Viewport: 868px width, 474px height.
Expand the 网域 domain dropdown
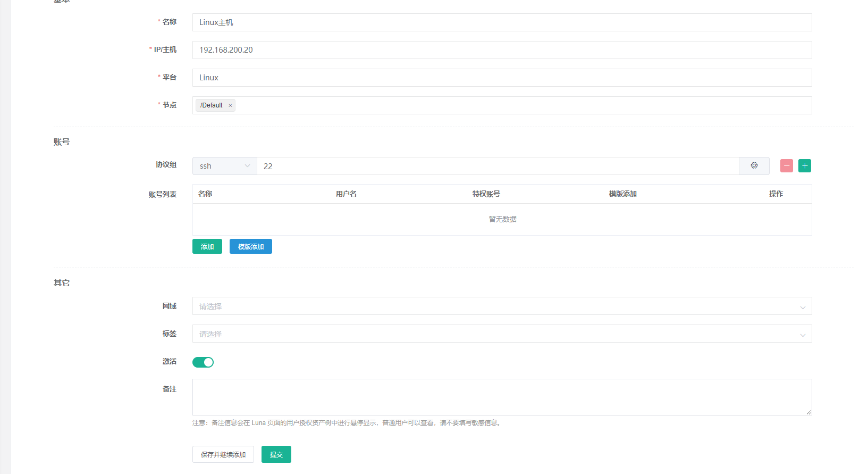(502, 306)
